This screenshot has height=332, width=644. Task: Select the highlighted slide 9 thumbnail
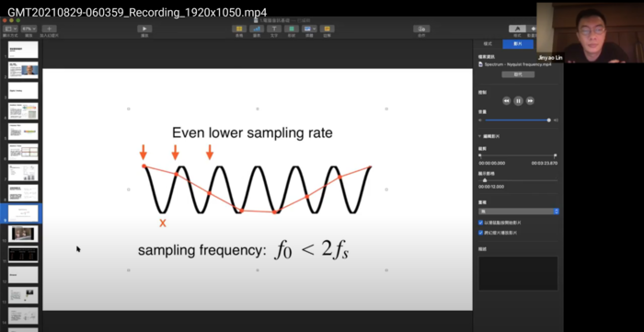(x=23, y=213)
